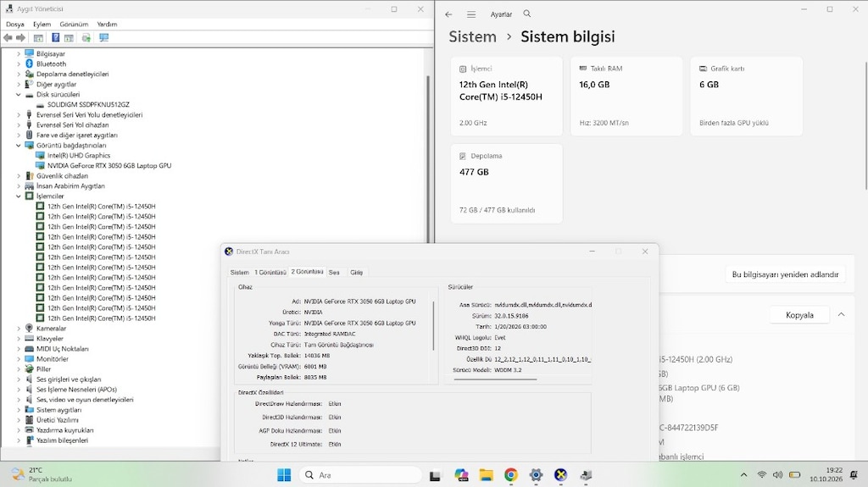The image size is (868, 487).
Task: Expand the Monitörler tree node
Action: click(19, 358)
